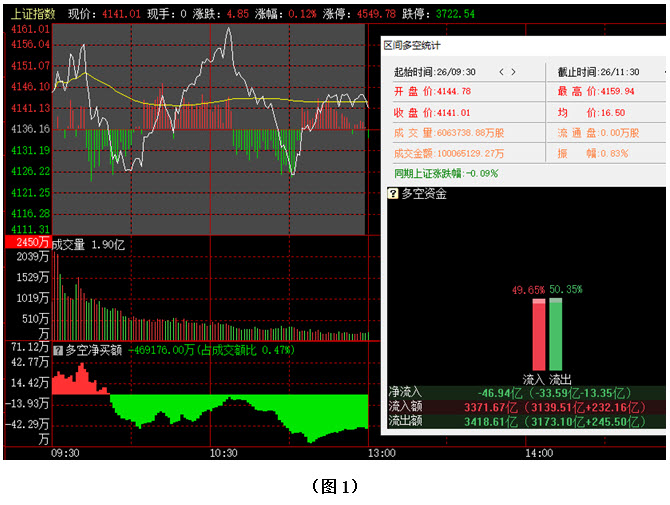Click the 区间多空统计 panel title
This screenshot has width=670, height=505.
[x=413, y=45]
